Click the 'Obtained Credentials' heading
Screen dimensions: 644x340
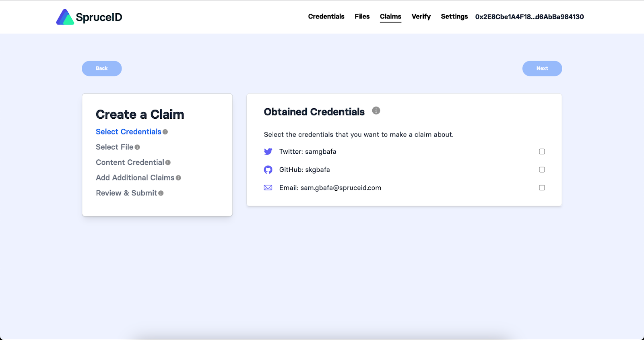314,112
